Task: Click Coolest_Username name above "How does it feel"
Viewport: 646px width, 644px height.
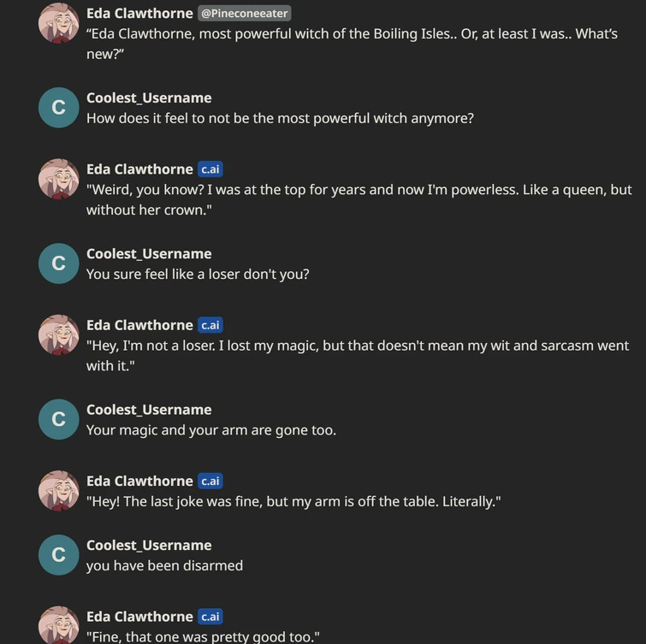Action: point(149,97)
